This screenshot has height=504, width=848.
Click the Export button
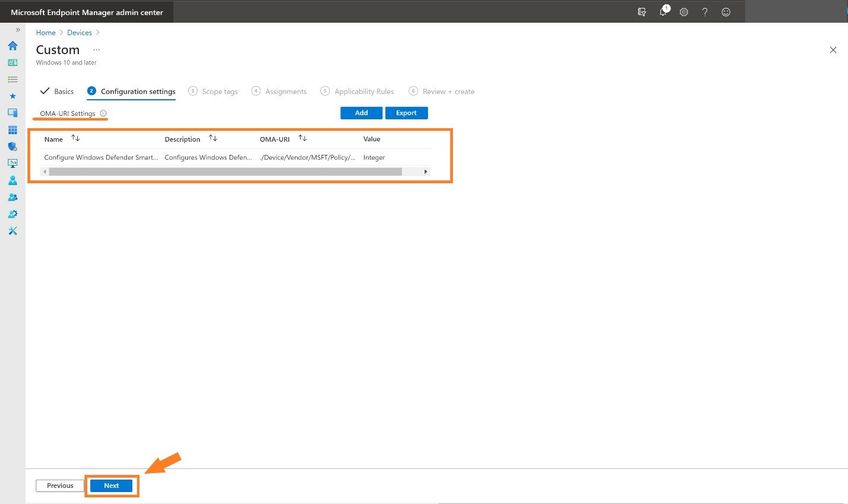coord(406,113)
